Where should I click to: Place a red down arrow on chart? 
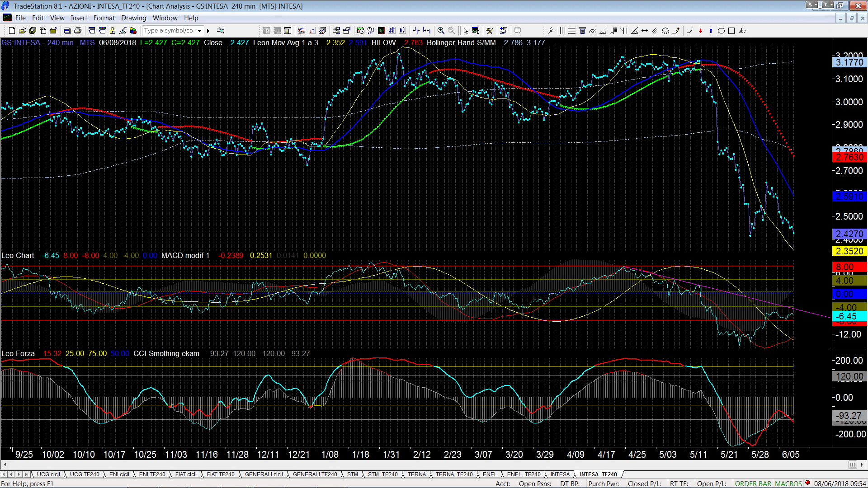pyautogui.click(x=700, y=31)
